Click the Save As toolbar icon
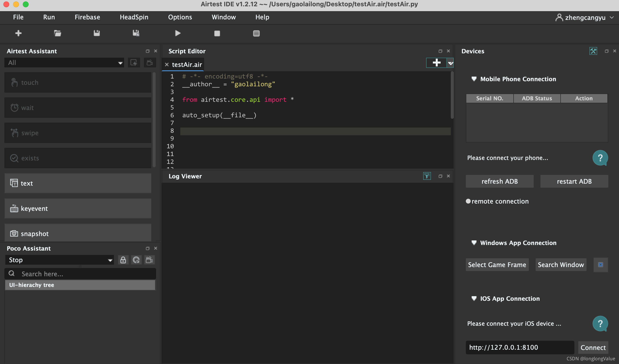Screen dimensions: 619x364 [136, 33]
